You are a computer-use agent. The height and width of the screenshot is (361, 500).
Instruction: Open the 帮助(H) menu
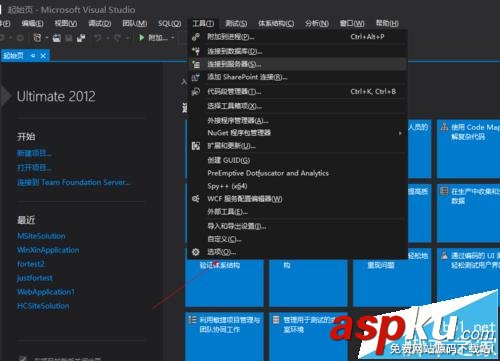click(x=387, y=23)
